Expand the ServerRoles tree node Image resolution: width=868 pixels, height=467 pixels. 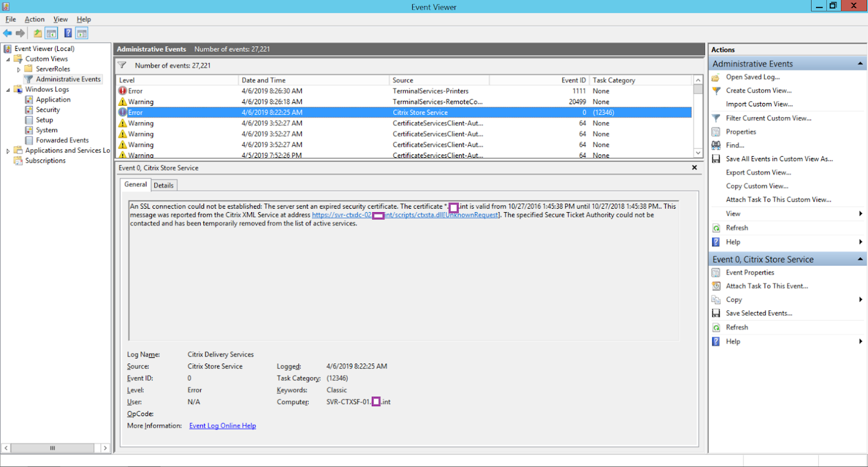(x=19, y=70)
